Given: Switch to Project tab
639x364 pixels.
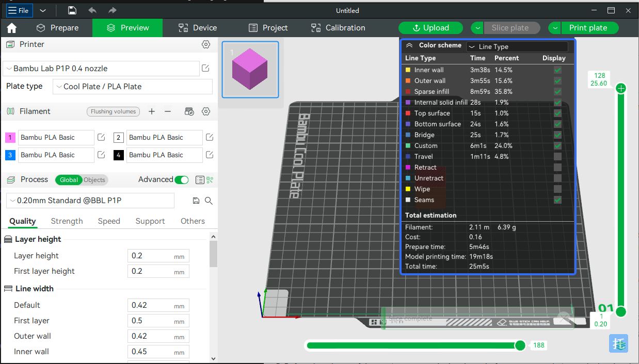Looking at the screenshot, I should (268, 28).
